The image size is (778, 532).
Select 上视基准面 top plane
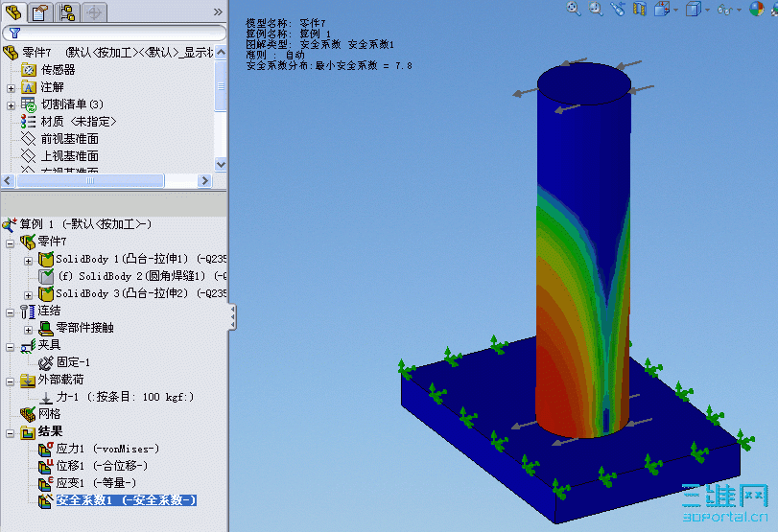coord(69,156)
